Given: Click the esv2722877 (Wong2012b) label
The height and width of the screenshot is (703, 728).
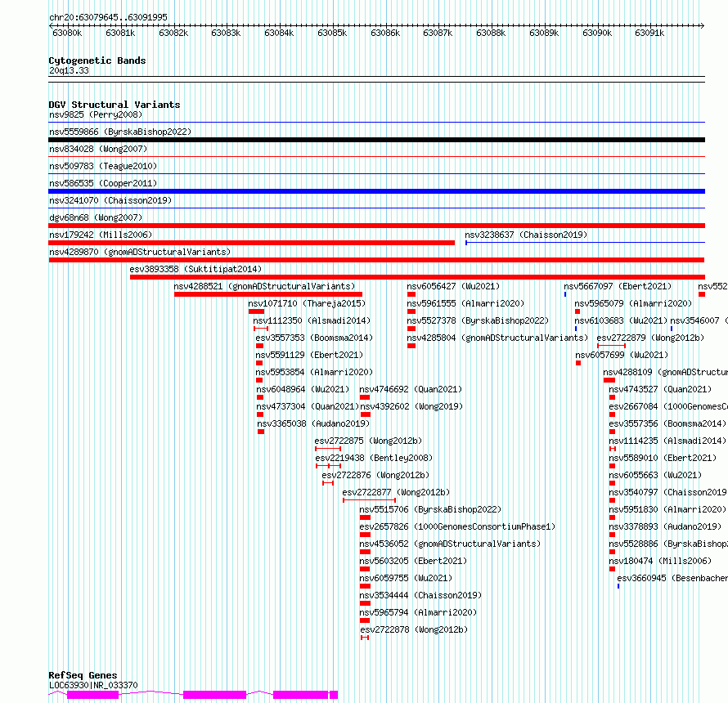Looking at the screenshot, I should click(396, 492).
